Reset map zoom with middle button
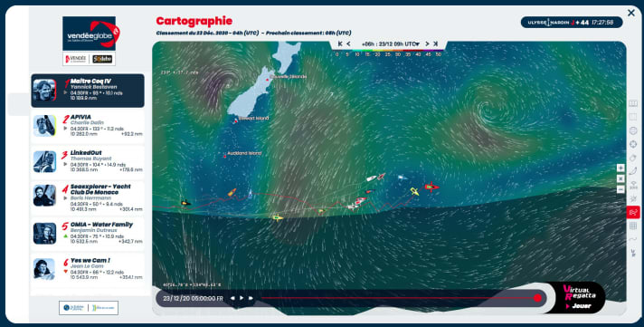Viewport: 644px width, 327px height. coord(620,178)
